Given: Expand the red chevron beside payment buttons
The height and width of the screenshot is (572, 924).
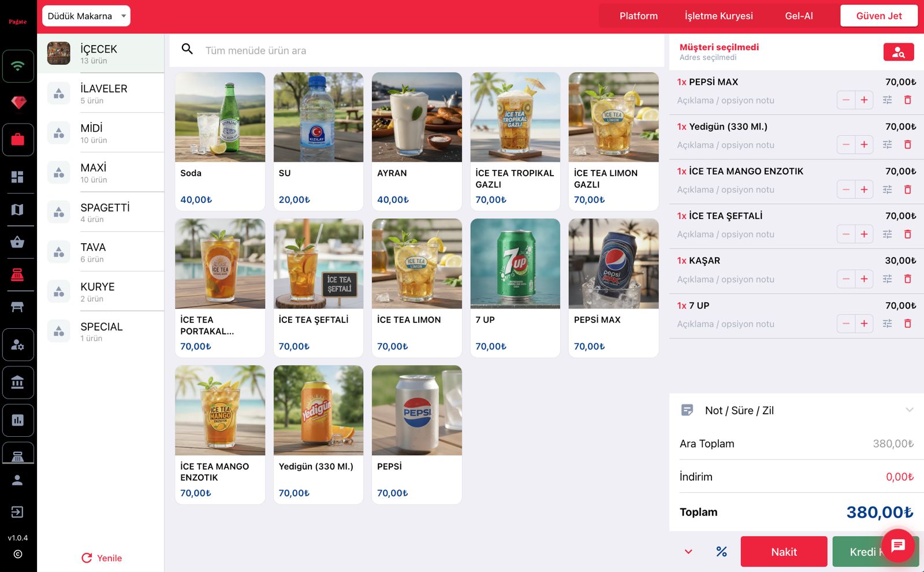Looking at the screenshot, I should click(x=688, y=552).
